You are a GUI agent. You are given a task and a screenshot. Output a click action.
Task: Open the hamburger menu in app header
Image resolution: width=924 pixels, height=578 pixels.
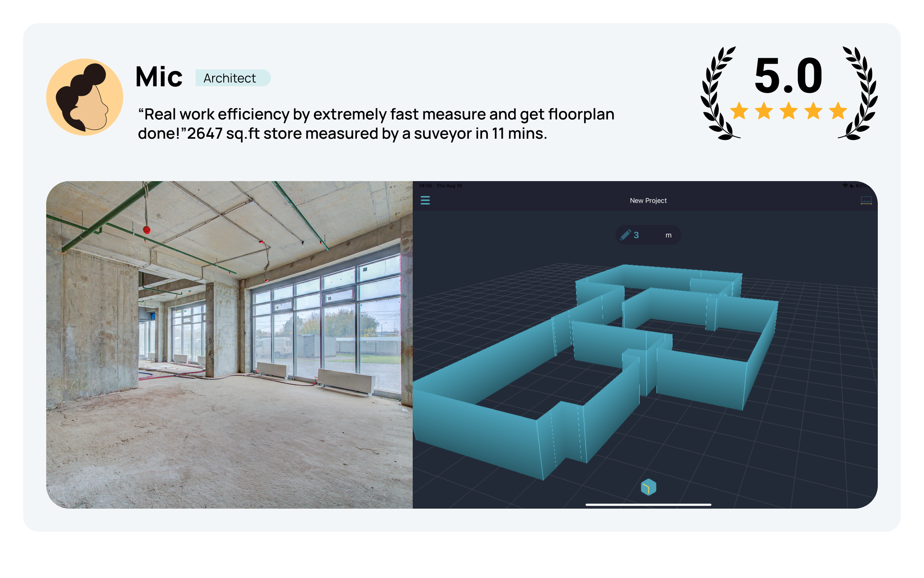[425, 200]
